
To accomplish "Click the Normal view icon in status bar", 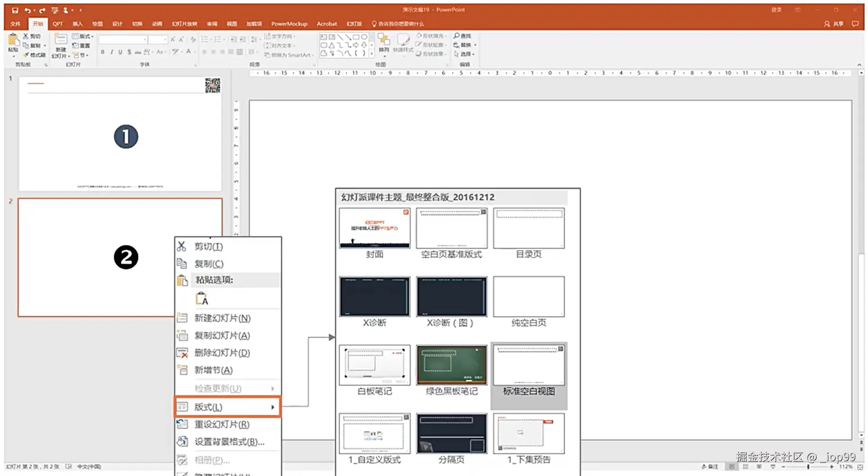I will point(732,467).
